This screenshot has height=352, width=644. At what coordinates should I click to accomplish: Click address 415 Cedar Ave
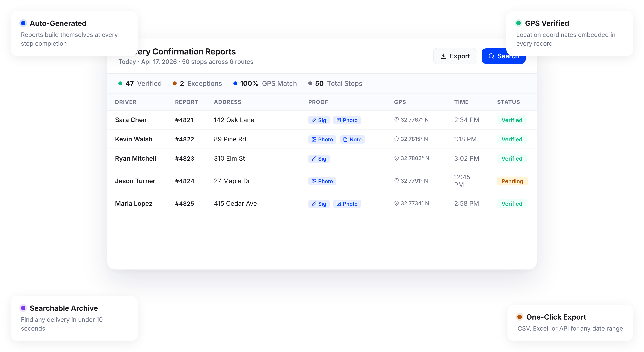point(236,204)
